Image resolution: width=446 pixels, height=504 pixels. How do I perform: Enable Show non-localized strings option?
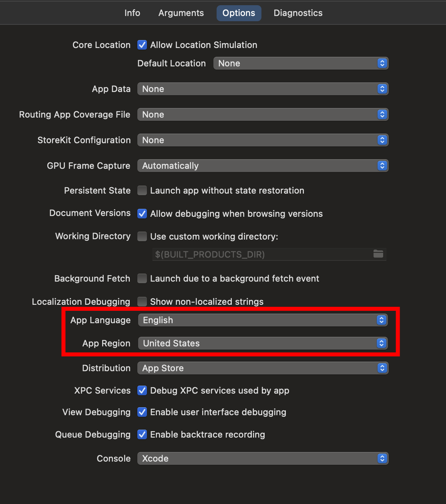point(142,301)
